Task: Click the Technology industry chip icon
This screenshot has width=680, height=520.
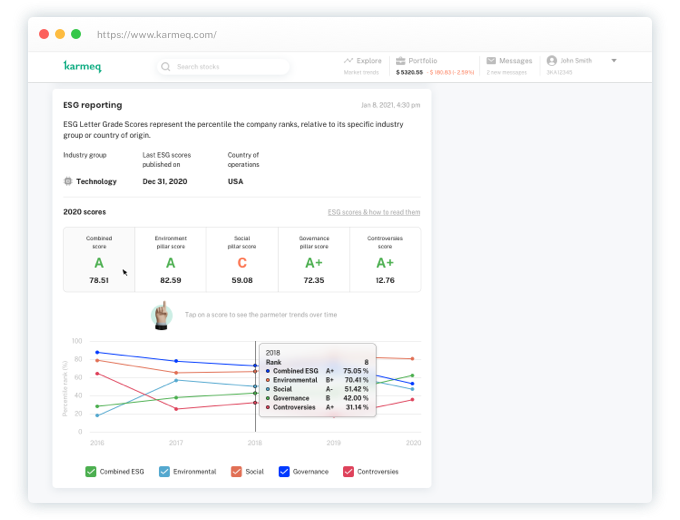Action: coord(68,181)
